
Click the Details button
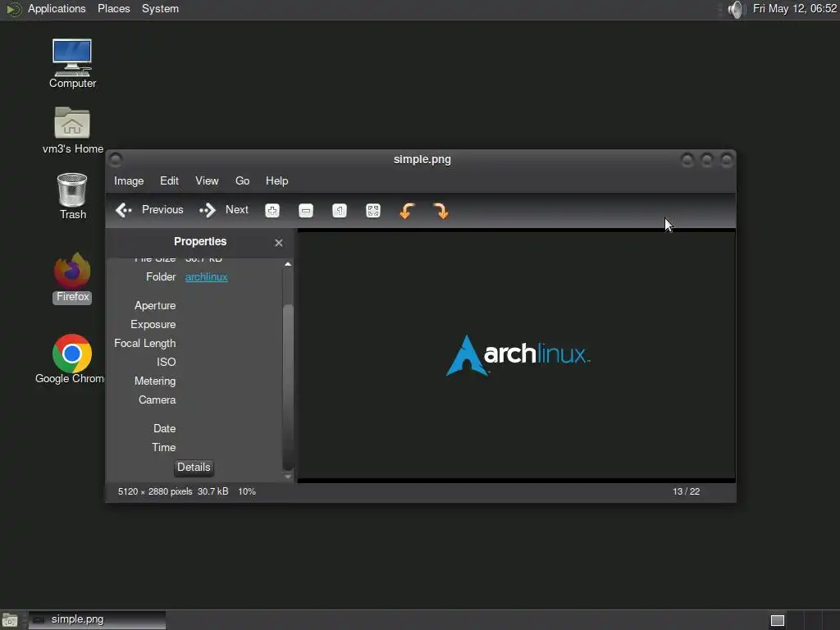point(194,467)
